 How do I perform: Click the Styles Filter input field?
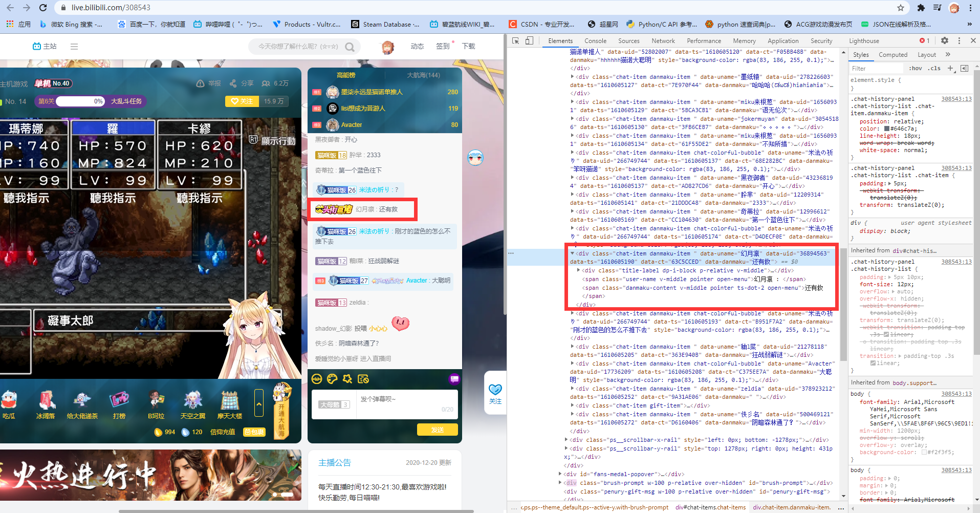pos(876,68)
